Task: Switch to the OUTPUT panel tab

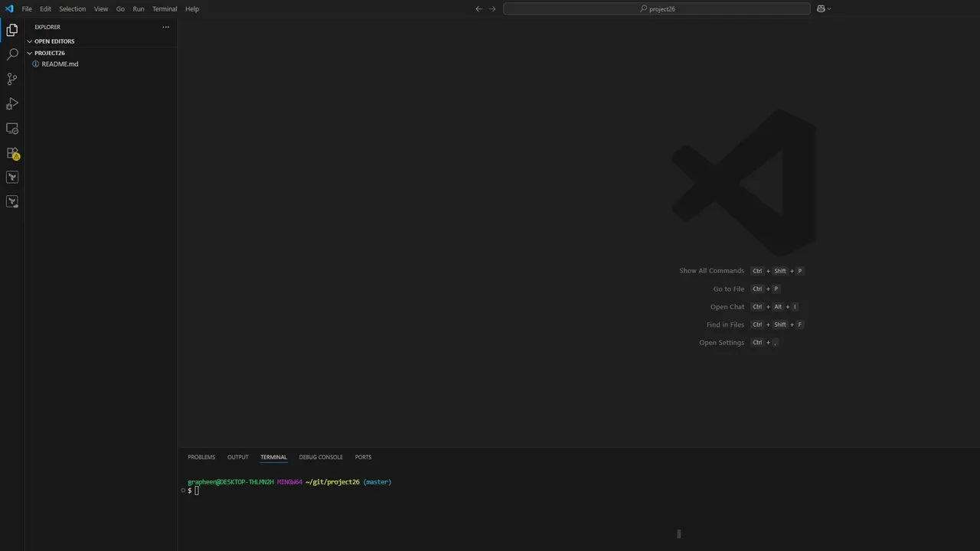Action: (x=238, y=457)
